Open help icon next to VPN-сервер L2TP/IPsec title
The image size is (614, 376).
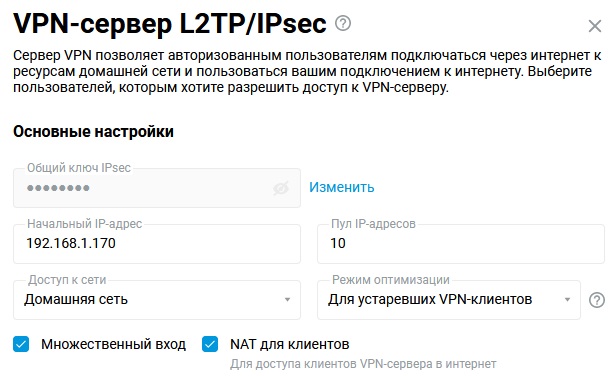click(343, 24)
